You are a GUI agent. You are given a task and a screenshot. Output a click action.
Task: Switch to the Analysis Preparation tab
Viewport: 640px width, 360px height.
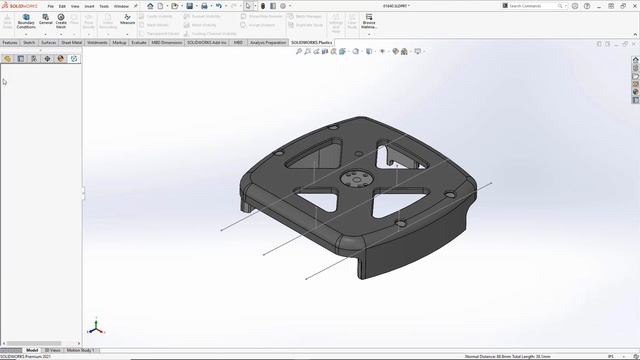[x=268, y=42]
